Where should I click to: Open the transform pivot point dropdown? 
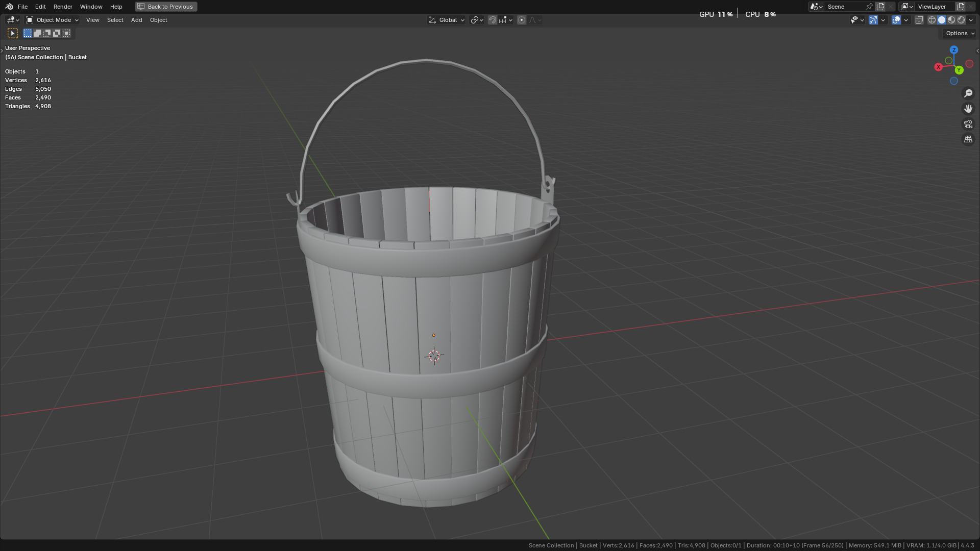(477, 20)
